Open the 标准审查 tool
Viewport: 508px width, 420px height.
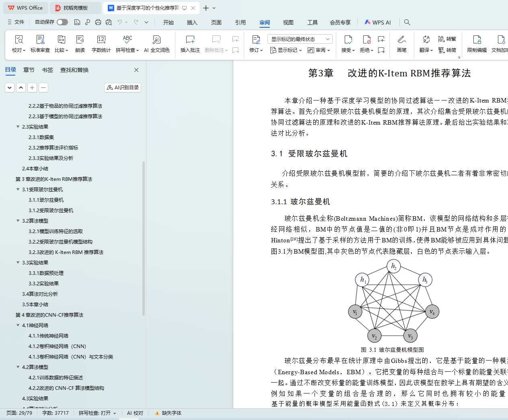[40, 43]
